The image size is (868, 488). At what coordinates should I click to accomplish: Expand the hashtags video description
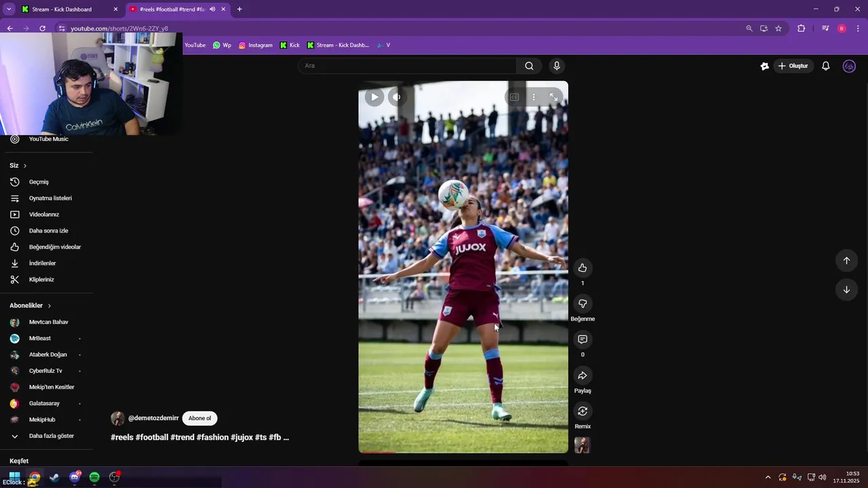click(x=200, y=437)
